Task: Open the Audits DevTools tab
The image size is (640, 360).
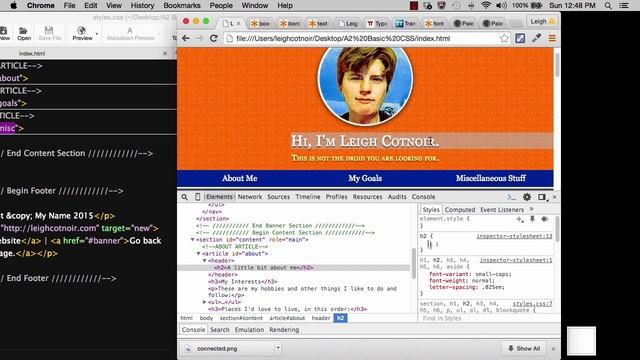Action: 397,197
